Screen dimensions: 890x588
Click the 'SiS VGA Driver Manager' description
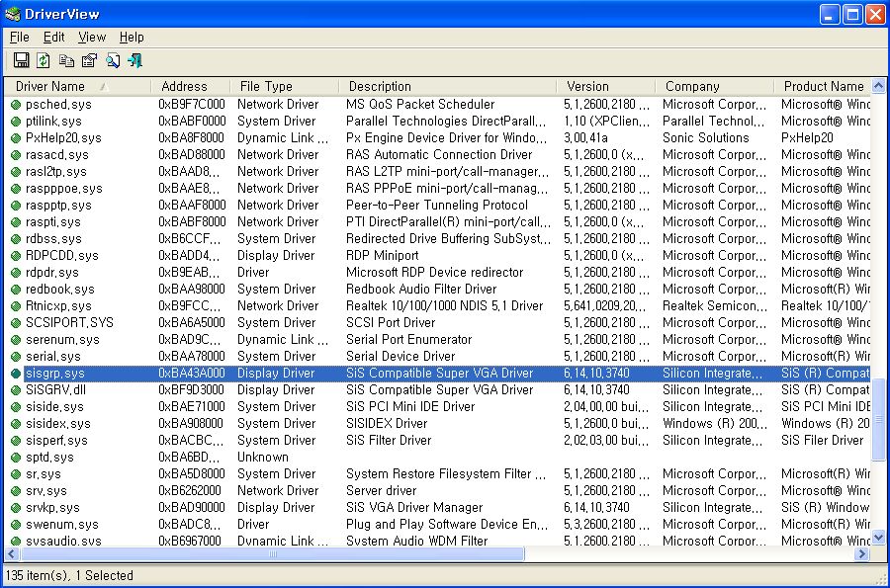[414, 508]
